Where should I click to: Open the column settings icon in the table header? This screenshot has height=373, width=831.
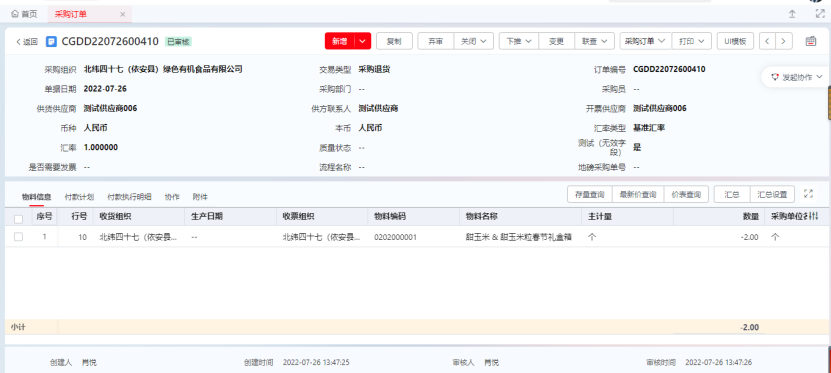pyautogui.click(x=814, y=216)
